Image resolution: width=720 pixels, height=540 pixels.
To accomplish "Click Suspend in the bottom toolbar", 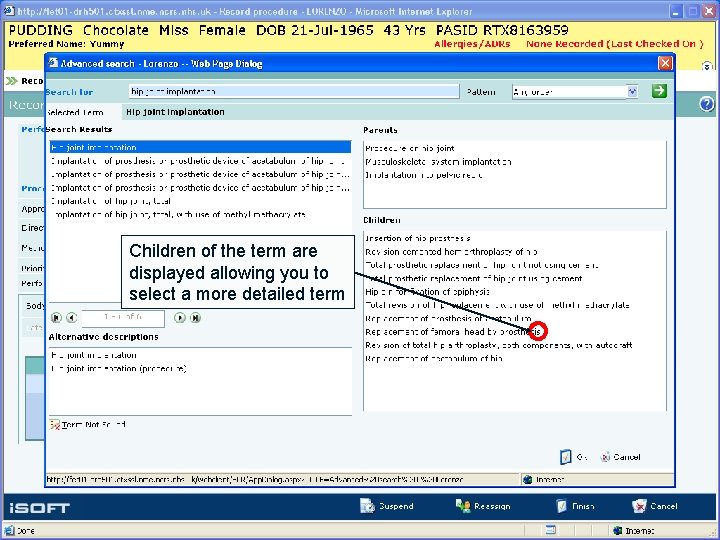I will (387, 506).
